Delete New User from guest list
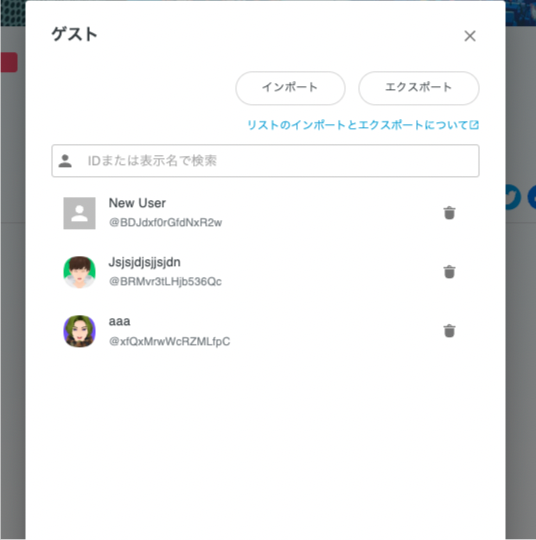 click(449, 213)
